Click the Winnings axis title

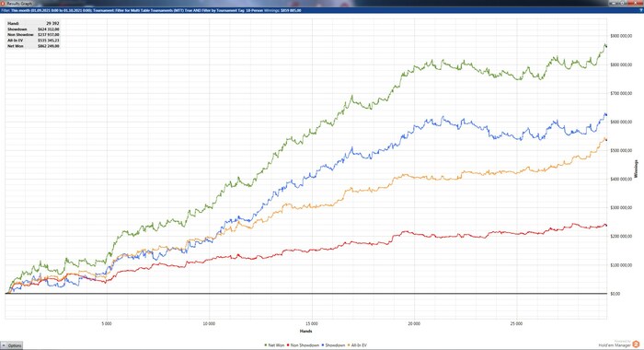click(637, 169)
